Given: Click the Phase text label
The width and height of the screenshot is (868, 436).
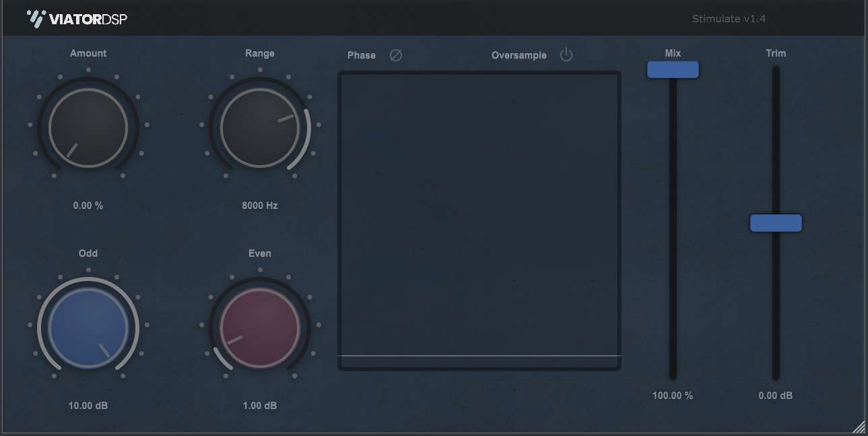Looking at the screenshot, I should [x=362, y=55].
